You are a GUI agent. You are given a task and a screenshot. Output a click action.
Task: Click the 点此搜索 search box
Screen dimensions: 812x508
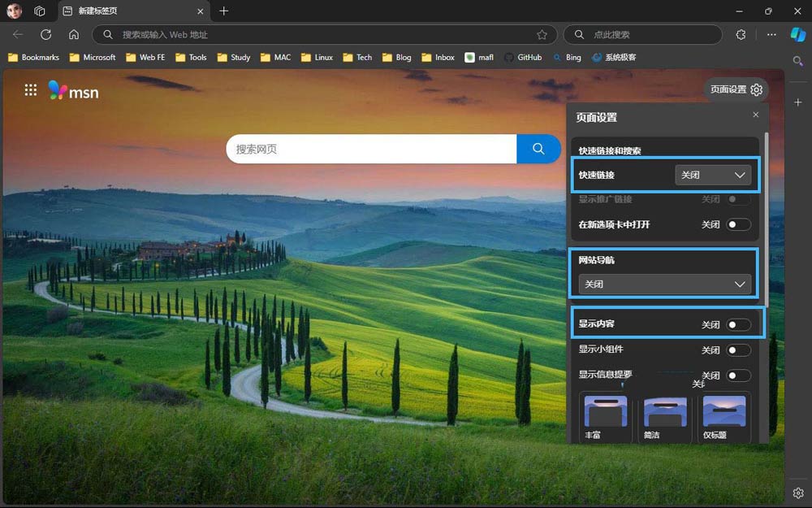tap(642, 35)
